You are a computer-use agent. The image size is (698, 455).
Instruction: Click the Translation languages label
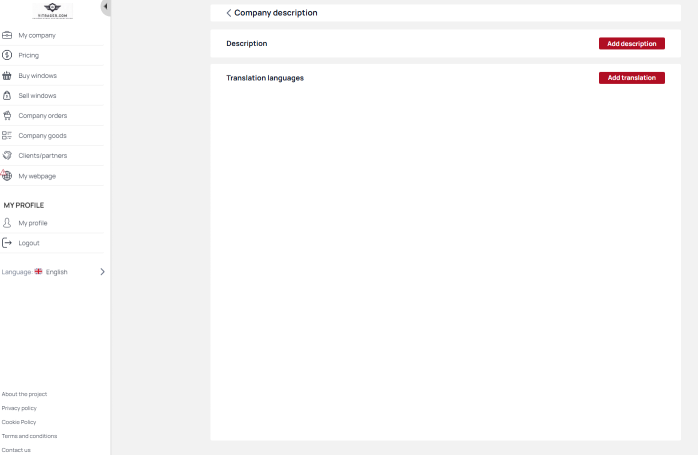pos(265,78)
